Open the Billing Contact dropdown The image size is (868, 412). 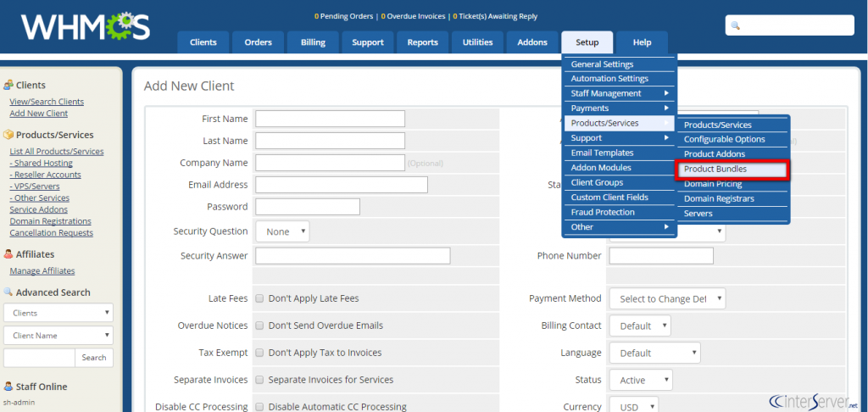[640, 326]
